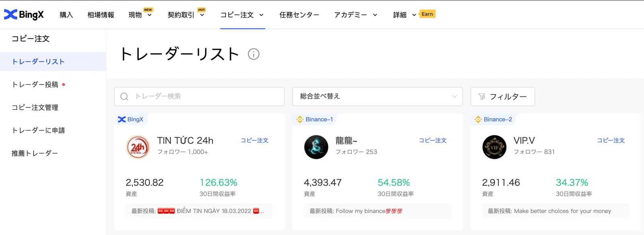Open 龍龍~ trader avatar
Image resolution: width=644 pixels, height=235 pixels.
(316, 147)
